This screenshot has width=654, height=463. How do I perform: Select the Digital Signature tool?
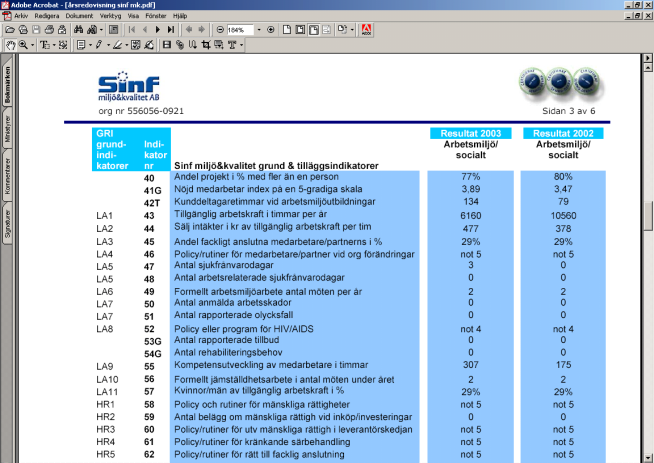[x=148, y=45]
